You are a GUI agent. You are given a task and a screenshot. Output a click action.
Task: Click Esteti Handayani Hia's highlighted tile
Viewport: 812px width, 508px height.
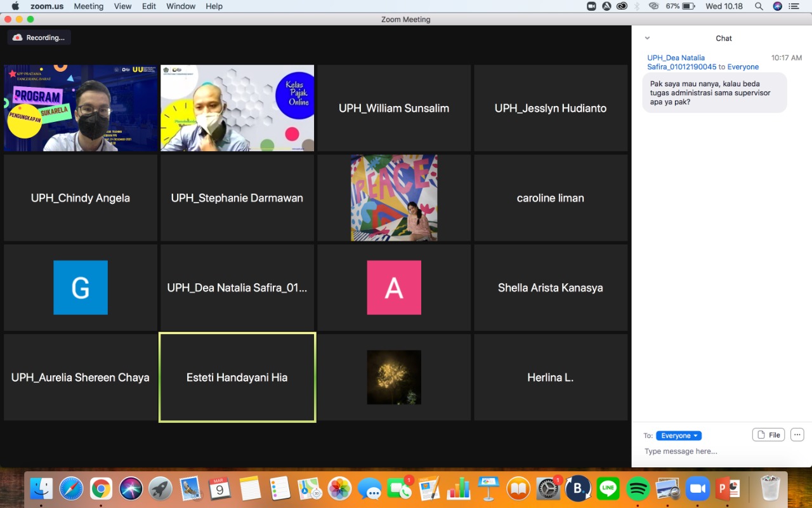(237, 377)
